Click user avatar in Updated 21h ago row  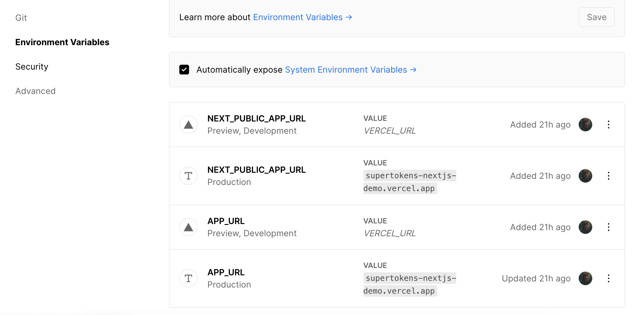pos(585,278)
